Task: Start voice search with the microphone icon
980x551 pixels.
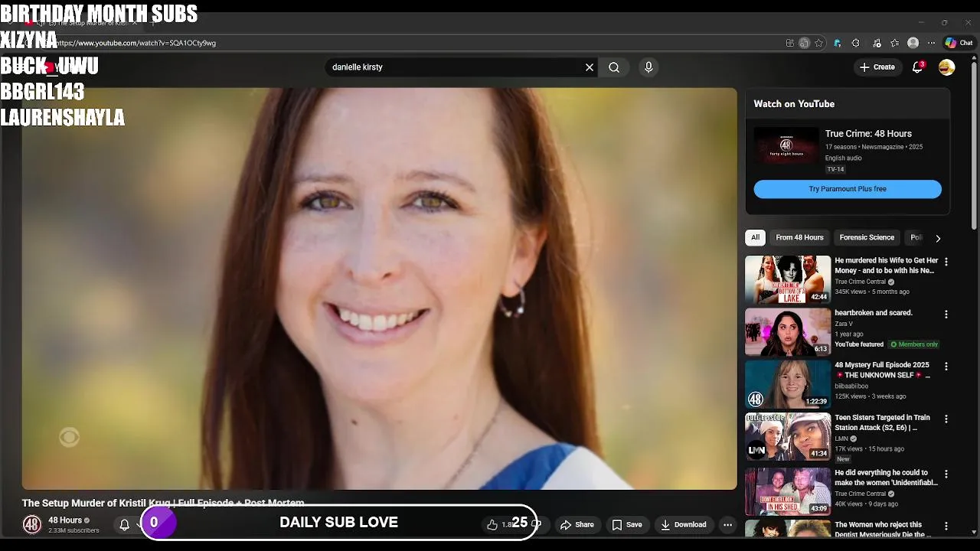Action: pos(648,67)
